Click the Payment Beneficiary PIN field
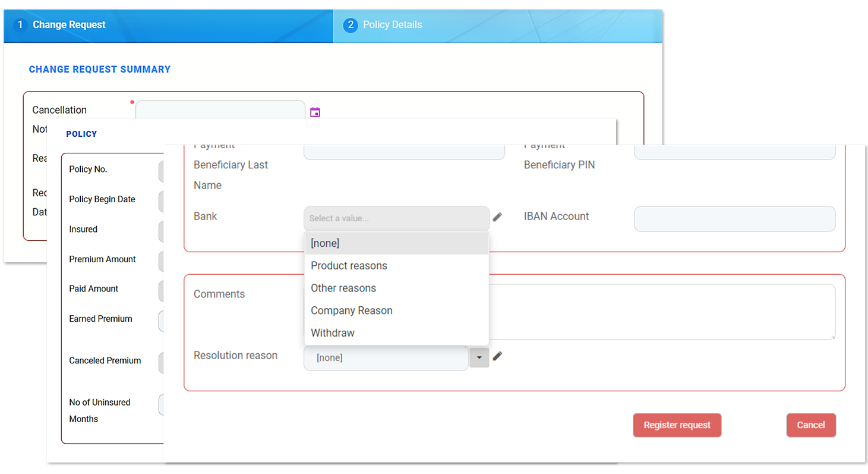868x474 pixels. pos(734,152)
